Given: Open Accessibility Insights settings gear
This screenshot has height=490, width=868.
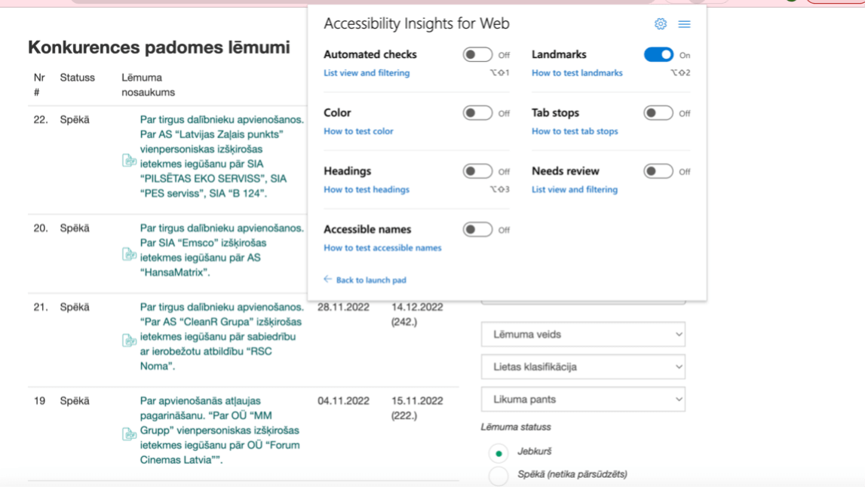Looking at the screenshot, I should pos(661,24).
